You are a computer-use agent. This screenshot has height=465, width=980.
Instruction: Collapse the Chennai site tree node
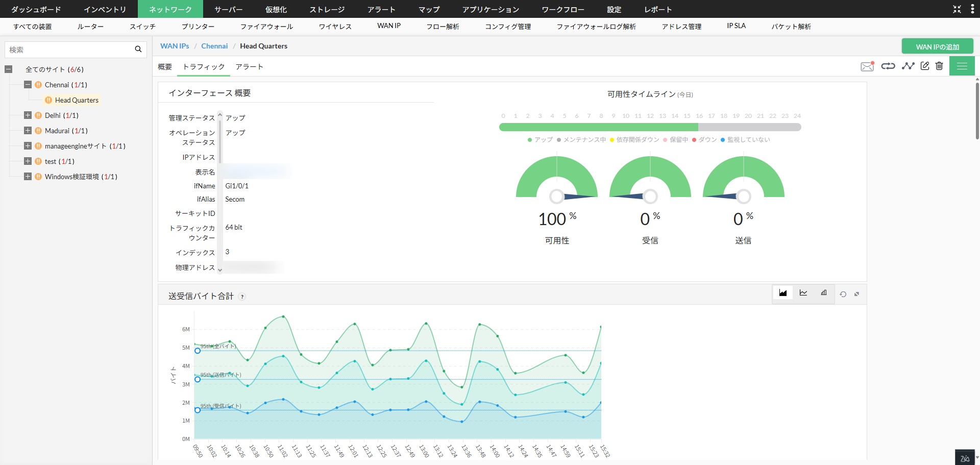click(x=28, y=85)
